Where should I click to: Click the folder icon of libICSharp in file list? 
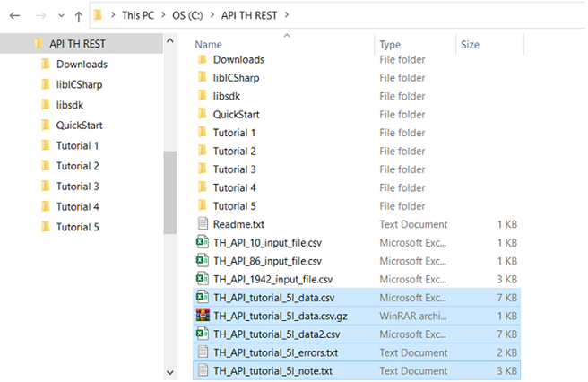(x=203, y=78)
